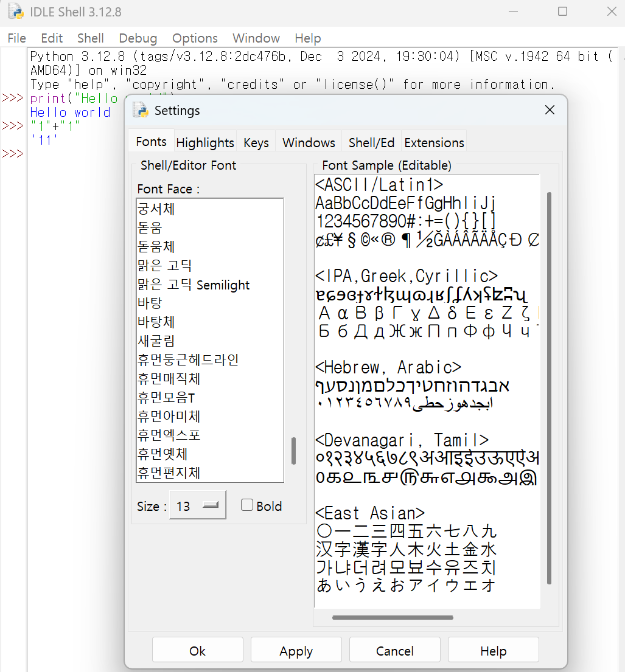Open the Edit menu
Image resolution: width=625 pixels, height=672 pixels.
tap(52, 38)
